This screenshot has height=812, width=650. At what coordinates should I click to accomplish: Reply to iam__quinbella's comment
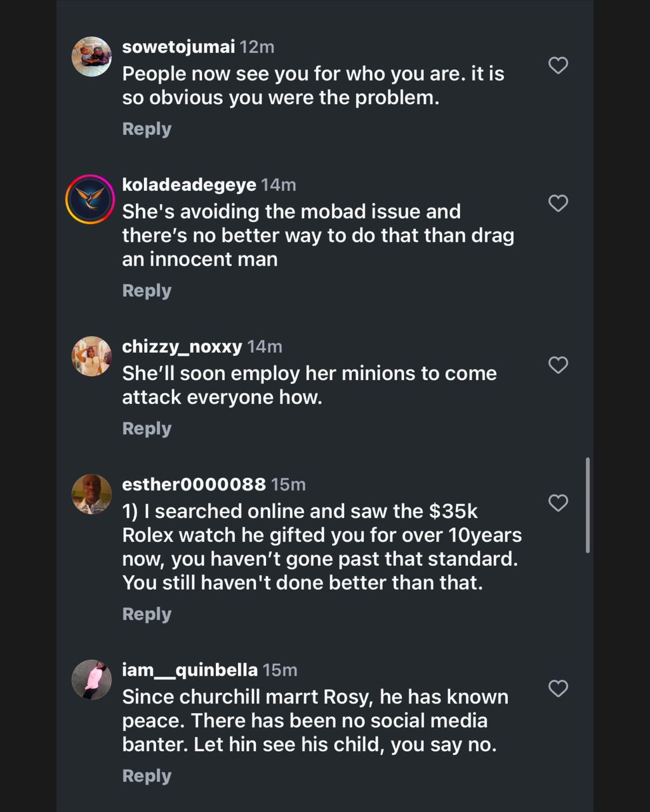[x=147, y=776]
